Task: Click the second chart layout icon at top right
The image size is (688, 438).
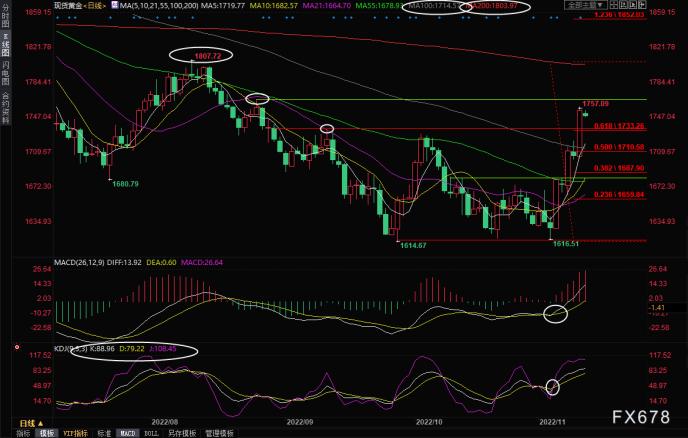Action: pyautogui.click(x=624, y=5)
